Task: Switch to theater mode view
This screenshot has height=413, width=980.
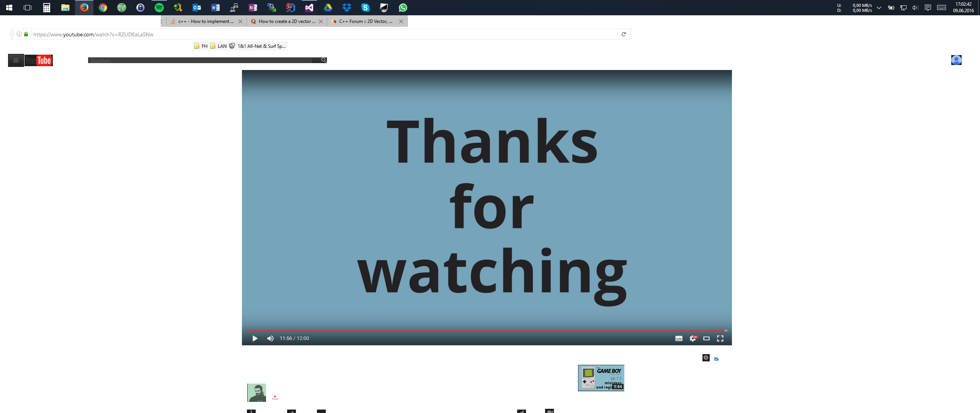Action: pos(706,338)
